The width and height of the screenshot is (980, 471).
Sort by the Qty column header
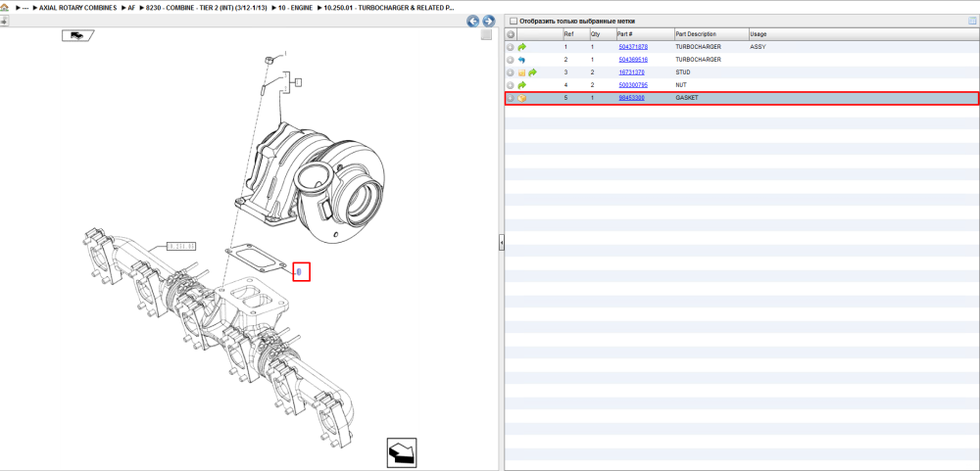tap(602, 34)
